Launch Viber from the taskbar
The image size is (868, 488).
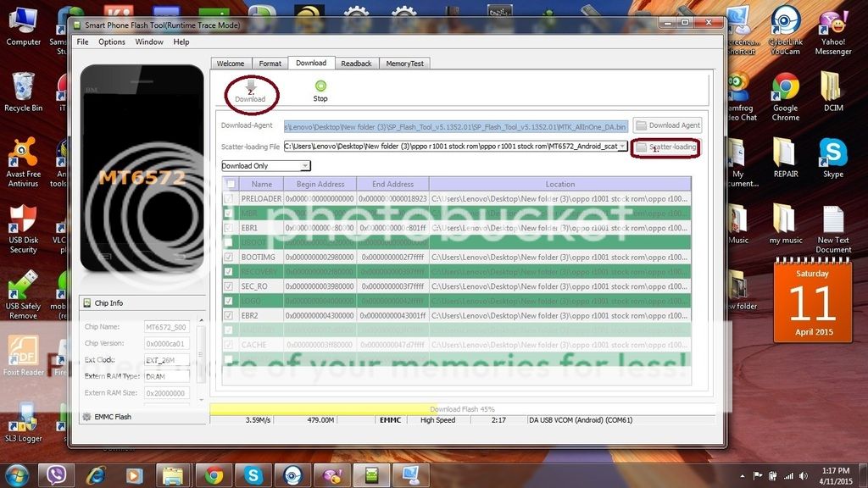pyautogui.click(x=58, y=474)
